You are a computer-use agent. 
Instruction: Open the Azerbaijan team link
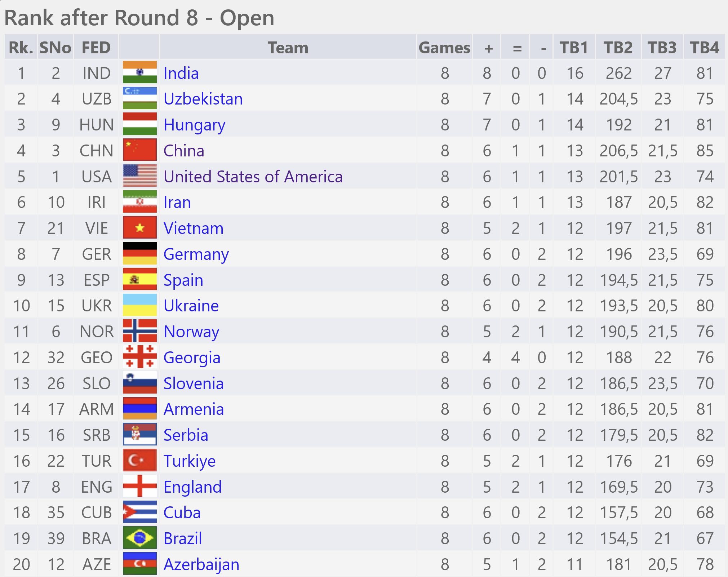(201, 564)
